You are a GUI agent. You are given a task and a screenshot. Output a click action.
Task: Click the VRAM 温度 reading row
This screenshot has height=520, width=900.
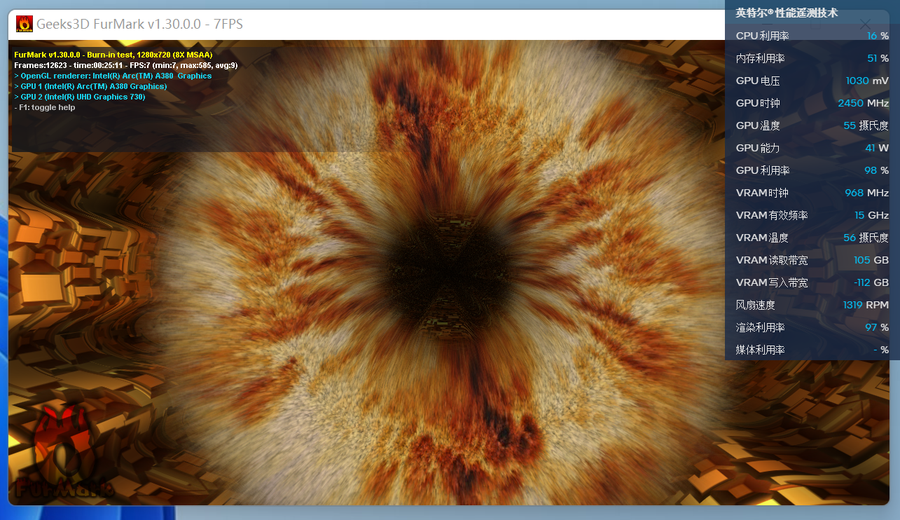(811, 238)
